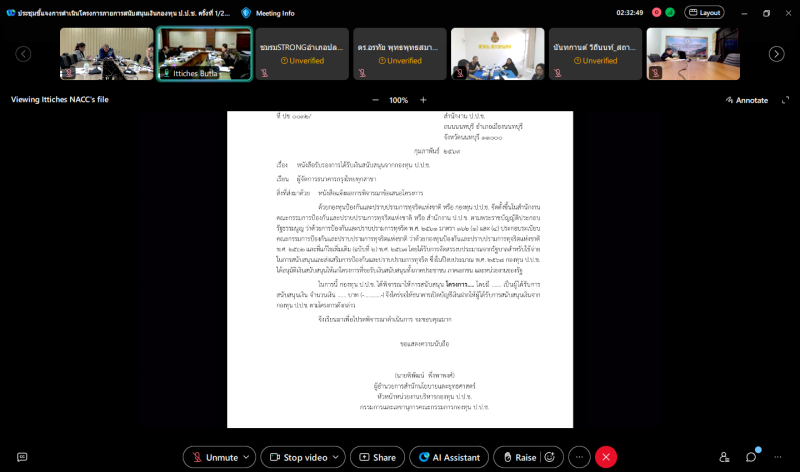
Task: Open the chat panel
Action: pyautogui.click(x=752, y=457)
